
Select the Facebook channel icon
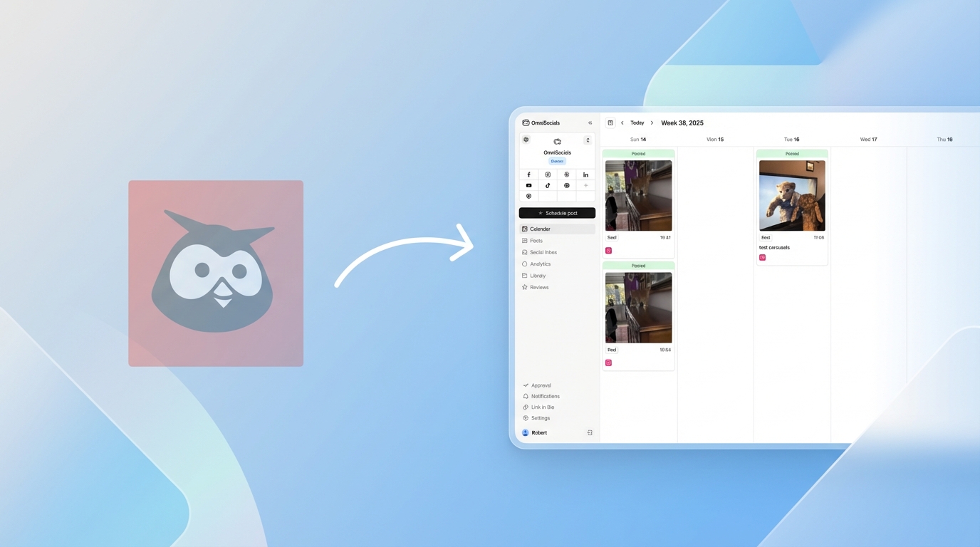point(528,174)
